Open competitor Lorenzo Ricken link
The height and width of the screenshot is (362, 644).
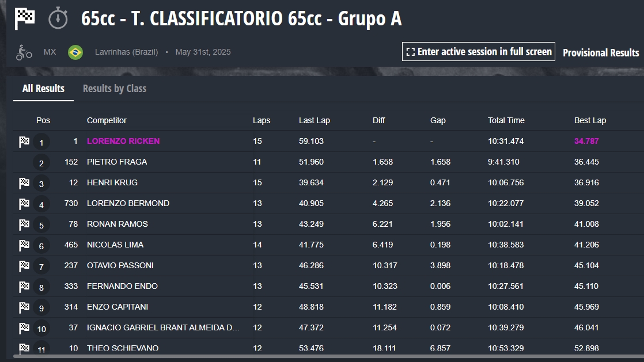pos(123,141)
